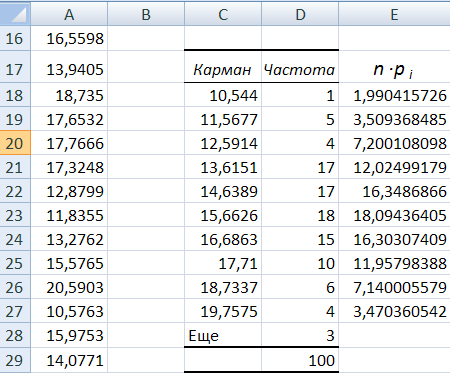Click cell with value 18,735

[x=69, y=95]
